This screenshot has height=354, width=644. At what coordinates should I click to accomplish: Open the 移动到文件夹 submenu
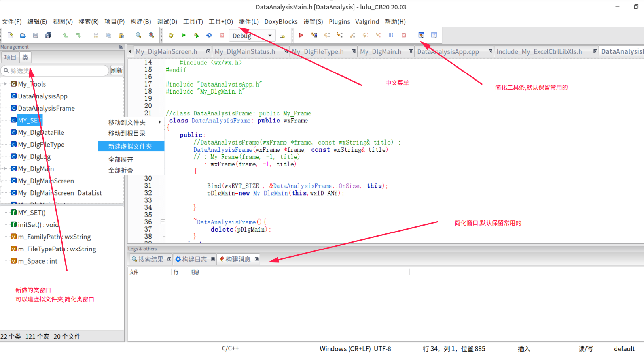coord(131,122)
